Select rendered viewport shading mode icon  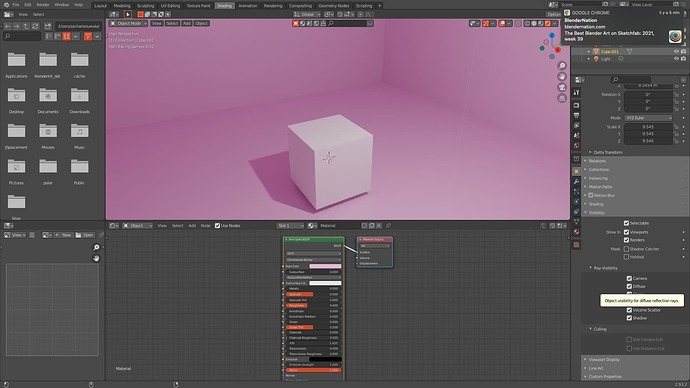click(x=548, y=23)
